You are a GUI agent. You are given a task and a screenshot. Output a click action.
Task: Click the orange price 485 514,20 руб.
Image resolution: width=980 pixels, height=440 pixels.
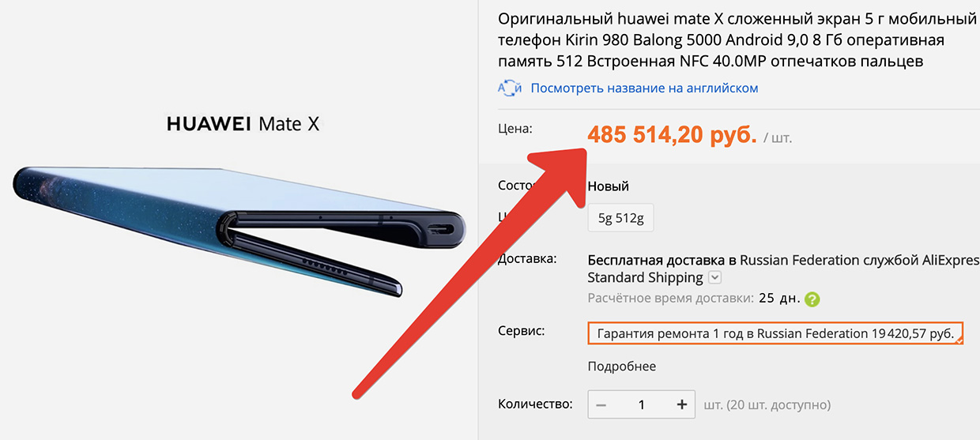[672, 136]
